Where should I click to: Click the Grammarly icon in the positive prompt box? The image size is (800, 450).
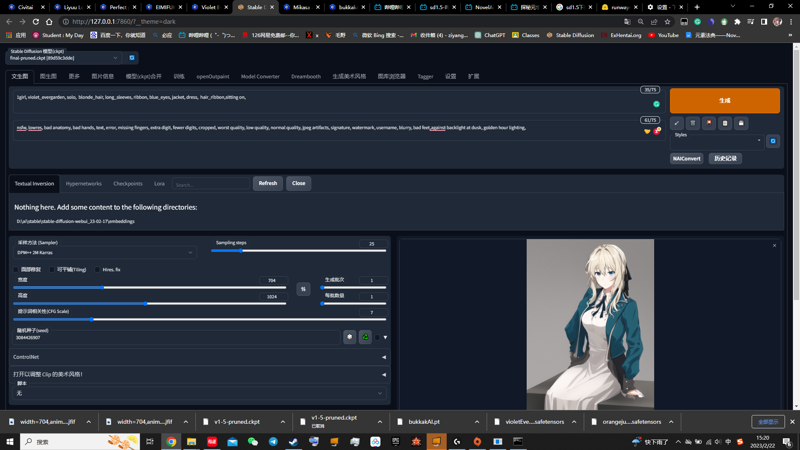tap(656, 104)
